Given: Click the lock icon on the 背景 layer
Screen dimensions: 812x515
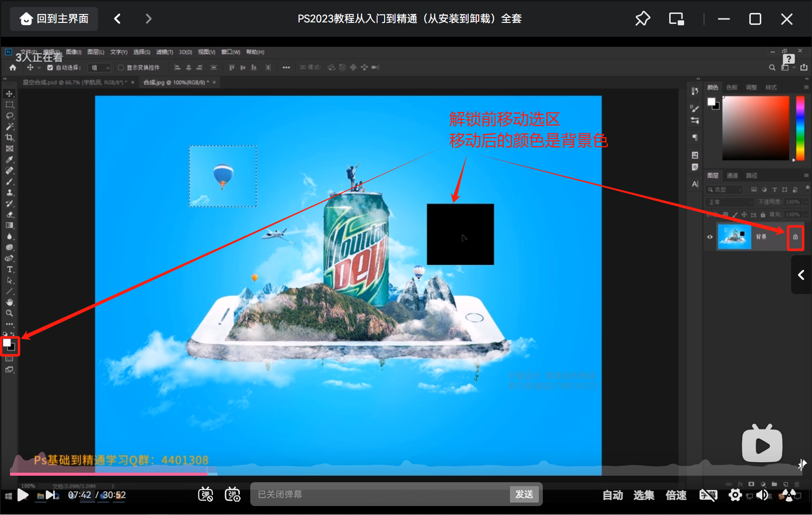Looking at the screenshot, I should click(796, 237).
